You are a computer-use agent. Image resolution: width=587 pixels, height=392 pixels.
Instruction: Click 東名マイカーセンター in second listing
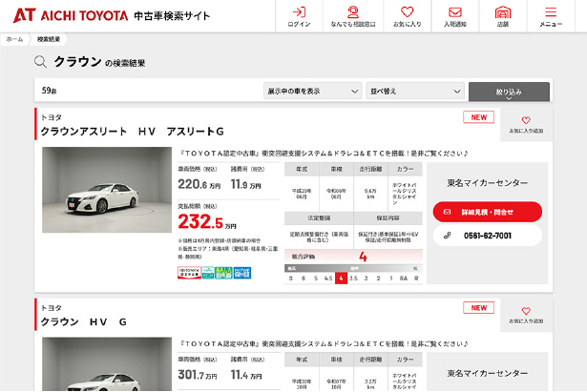488,373
